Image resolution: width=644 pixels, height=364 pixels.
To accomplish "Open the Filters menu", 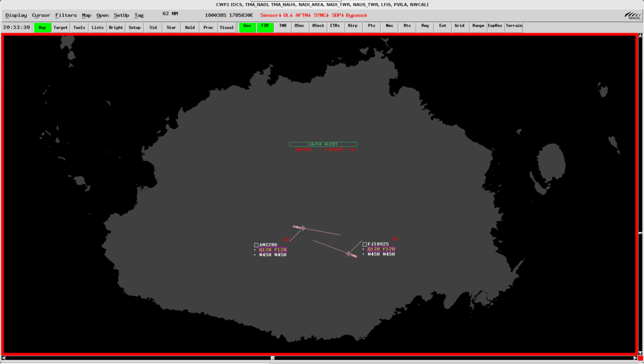I will (66, 15).
